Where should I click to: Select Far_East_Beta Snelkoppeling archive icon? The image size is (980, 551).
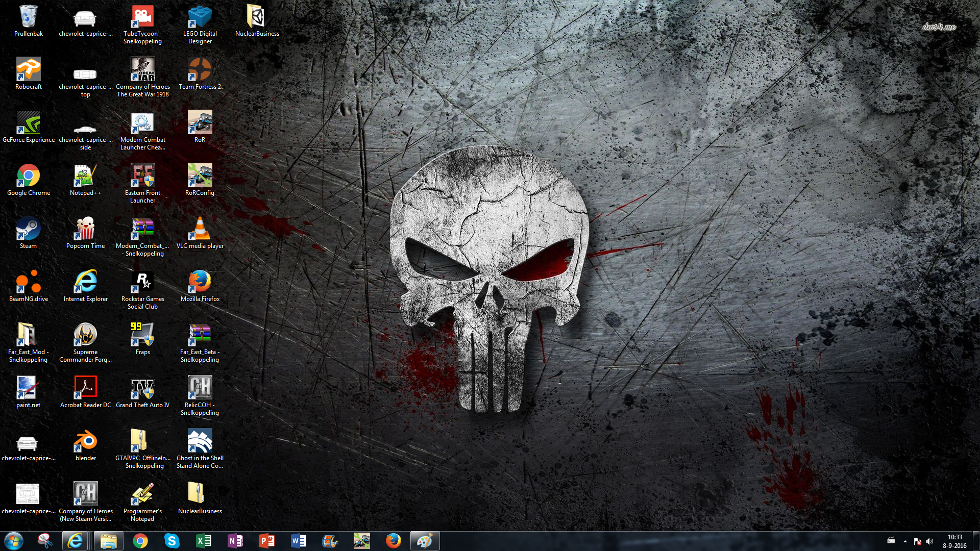[x=200, y=343]
